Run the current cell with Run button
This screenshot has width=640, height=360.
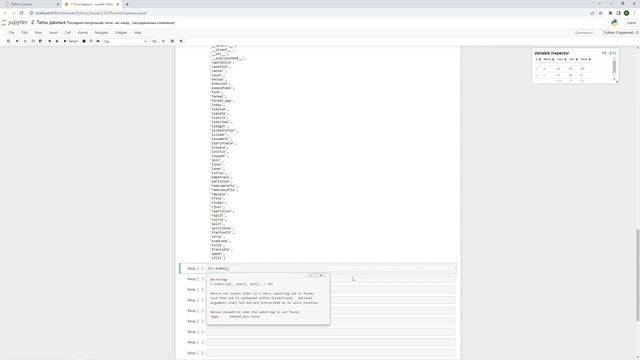(x=71, y=41)
